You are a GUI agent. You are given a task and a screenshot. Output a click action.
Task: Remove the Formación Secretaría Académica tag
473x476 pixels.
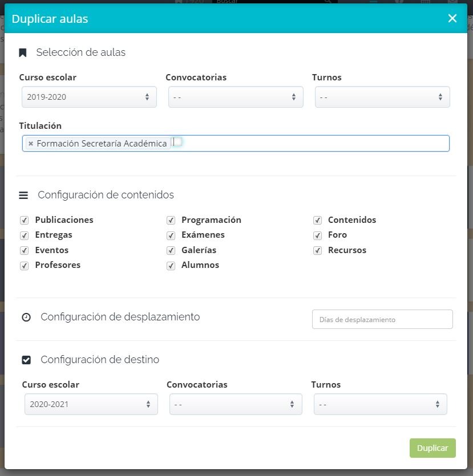(x=31, y=144)
